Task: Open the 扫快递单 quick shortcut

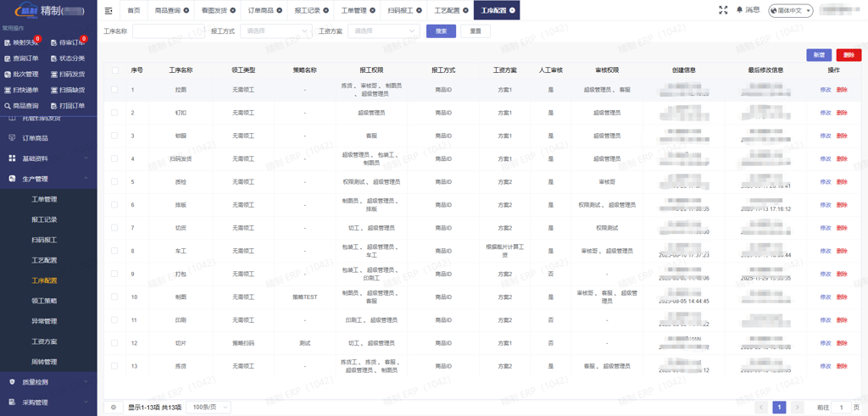Action: [x=22, y=90]
